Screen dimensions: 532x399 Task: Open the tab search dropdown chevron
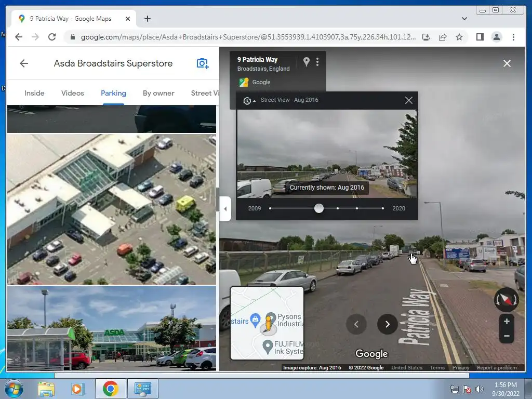coord(464,19)
